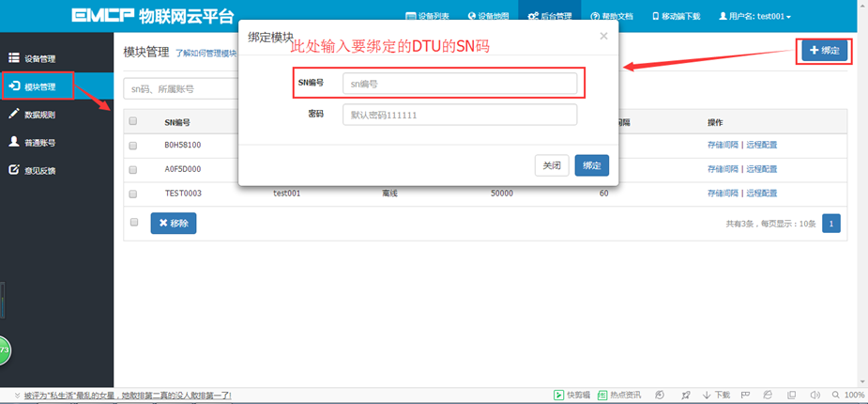
Task: Click the 远程配置 link for TEST0003
Action: click(x=762, y=194)
